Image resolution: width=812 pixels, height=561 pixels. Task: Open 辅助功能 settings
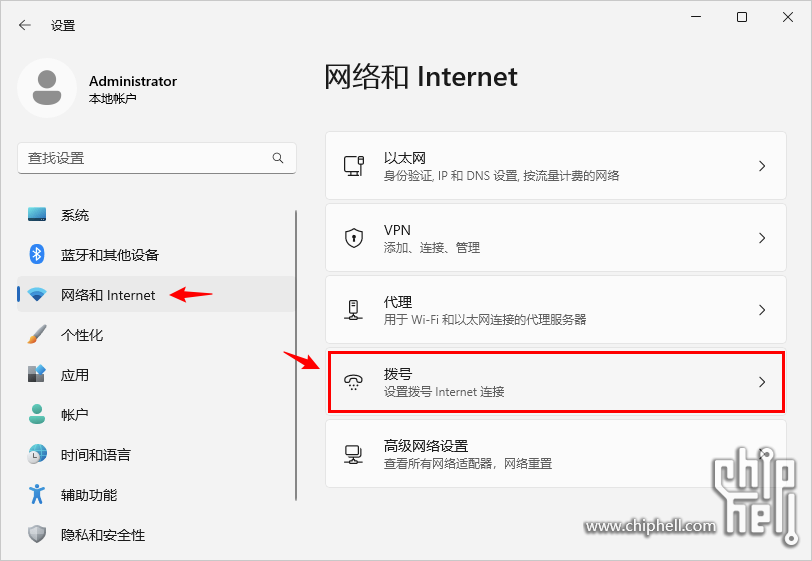click(157, 495)
